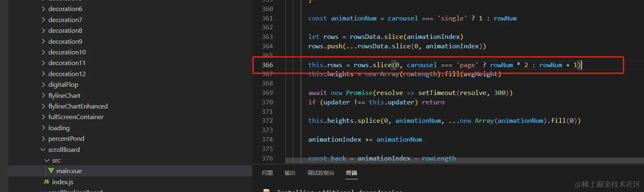The image size is (644, 192).
Task: Click line number 361 in the gutter
Action: 267,18
